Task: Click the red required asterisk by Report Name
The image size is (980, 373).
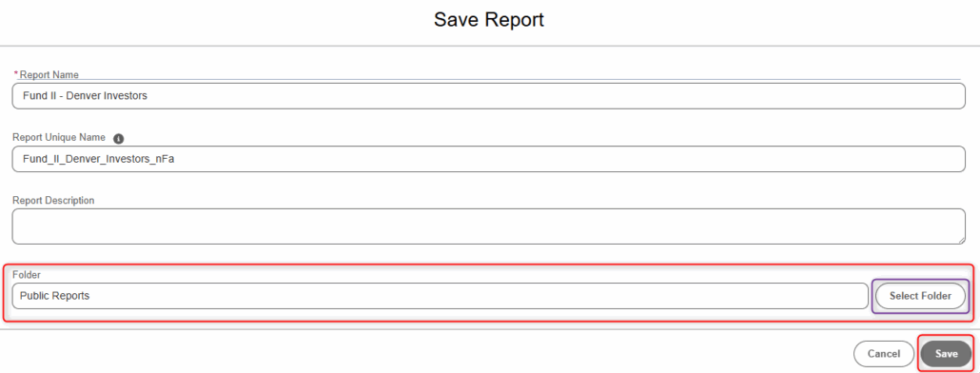Action: pos(15,74)
